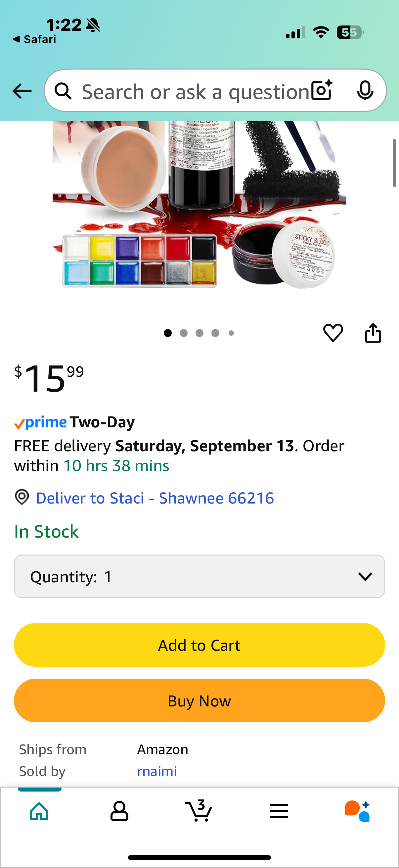Tap the back arrow icon

[22, 91]
